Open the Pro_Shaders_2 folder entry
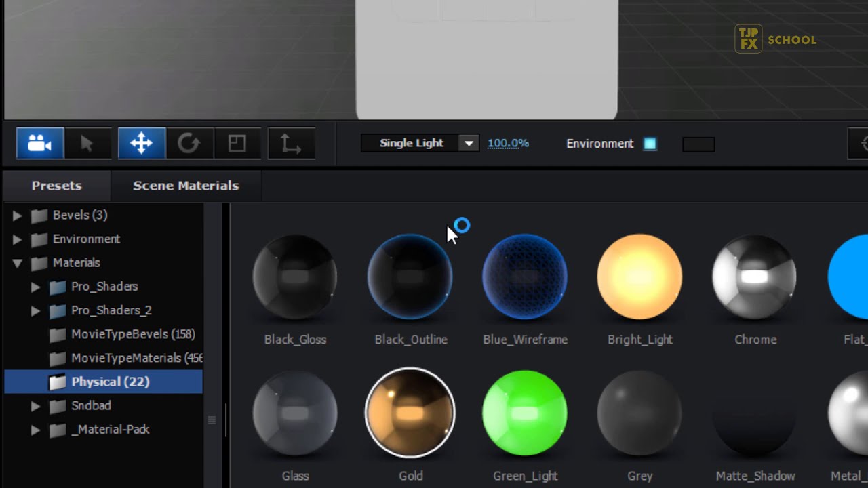 [x=111, y=310]
